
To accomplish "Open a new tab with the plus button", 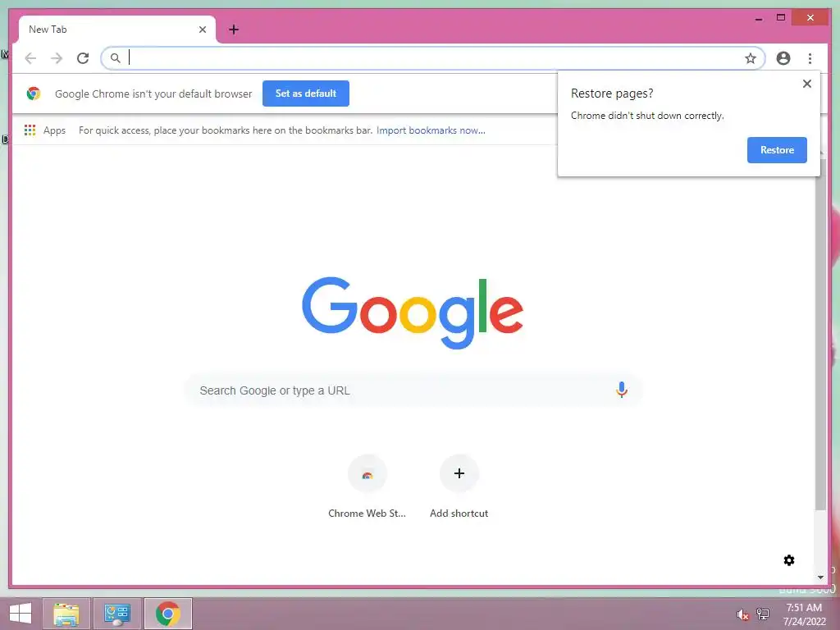I will tap(234, 30).
